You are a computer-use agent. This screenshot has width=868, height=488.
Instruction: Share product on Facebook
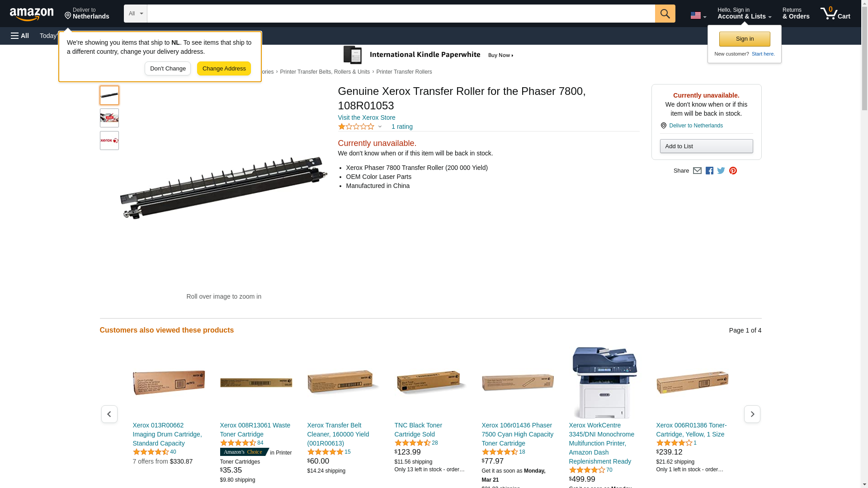point(709,171)
